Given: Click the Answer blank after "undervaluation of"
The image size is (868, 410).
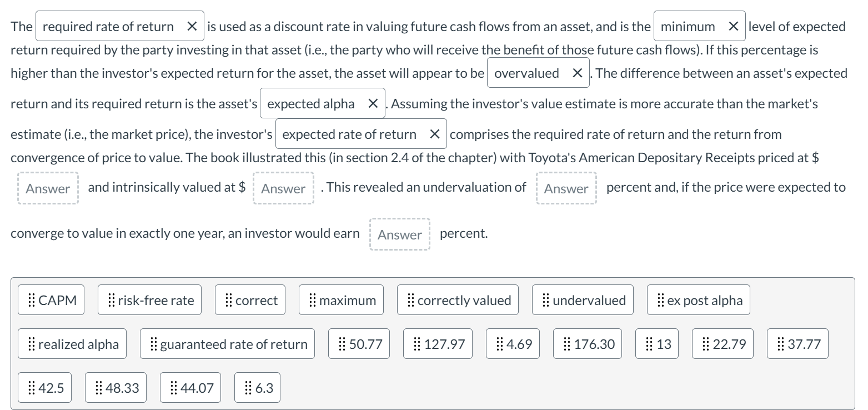Looking at the screenshot, I should [566, 188].
